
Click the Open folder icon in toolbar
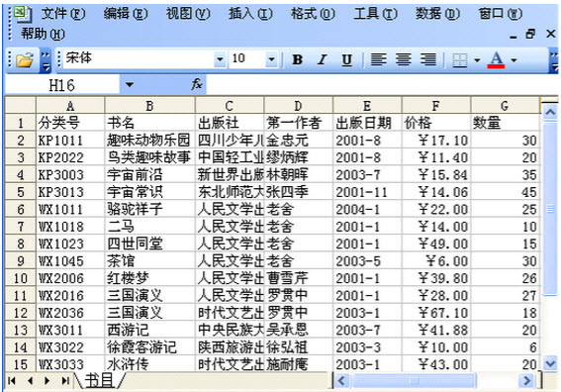pos(24,59)
